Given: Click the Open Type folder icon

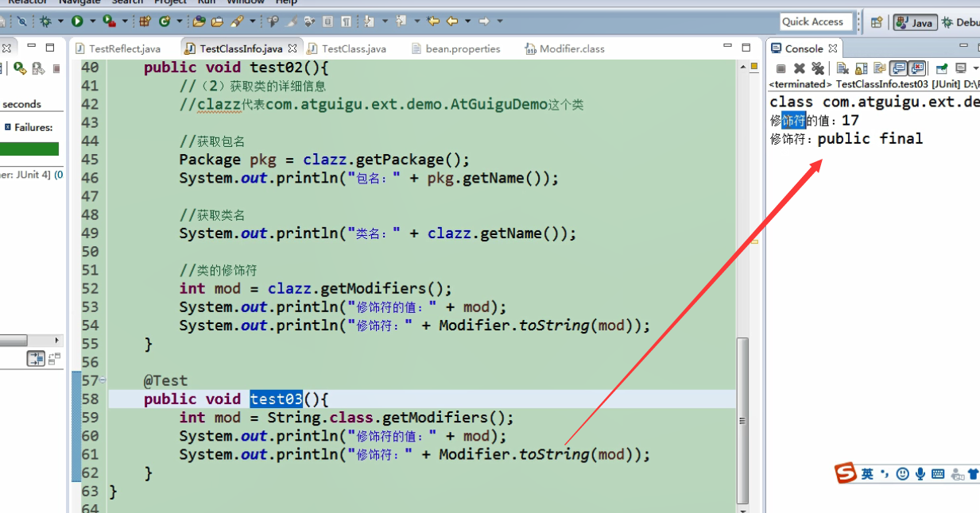Looking at the screenshot, I should click(199, 21).
